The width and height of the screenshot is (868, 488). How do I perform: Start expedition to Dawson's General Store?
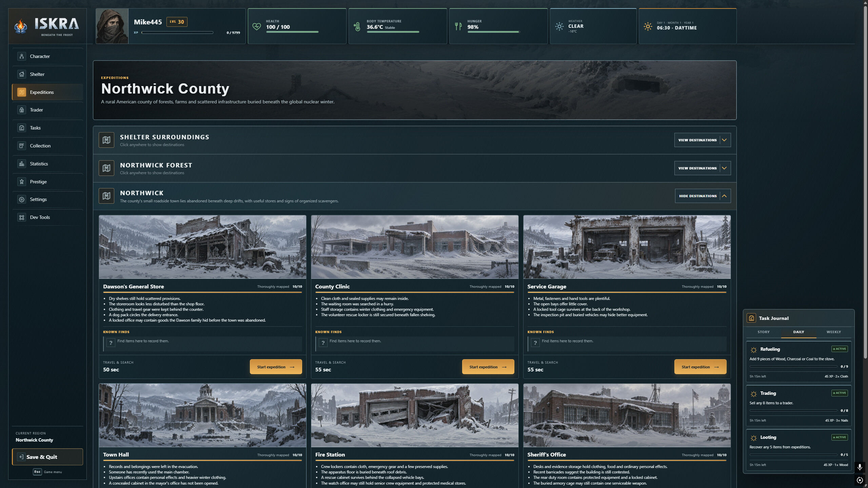[276, 367]
